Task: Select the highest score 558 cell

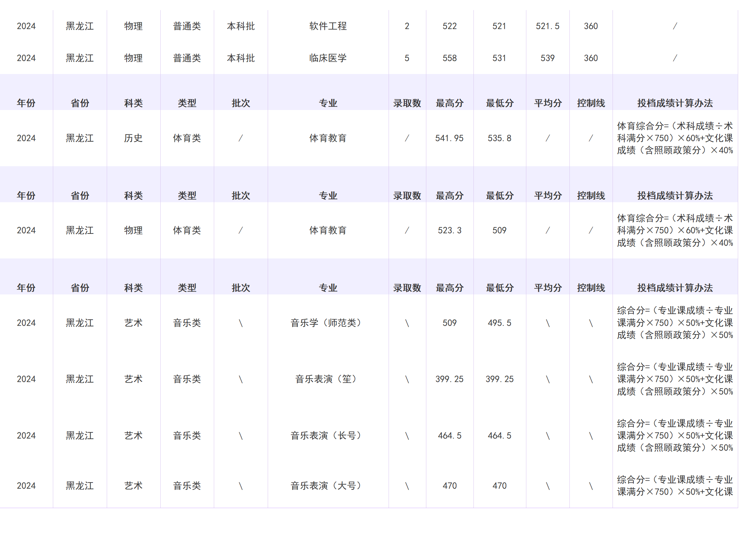Action: (x=450, y=58)
